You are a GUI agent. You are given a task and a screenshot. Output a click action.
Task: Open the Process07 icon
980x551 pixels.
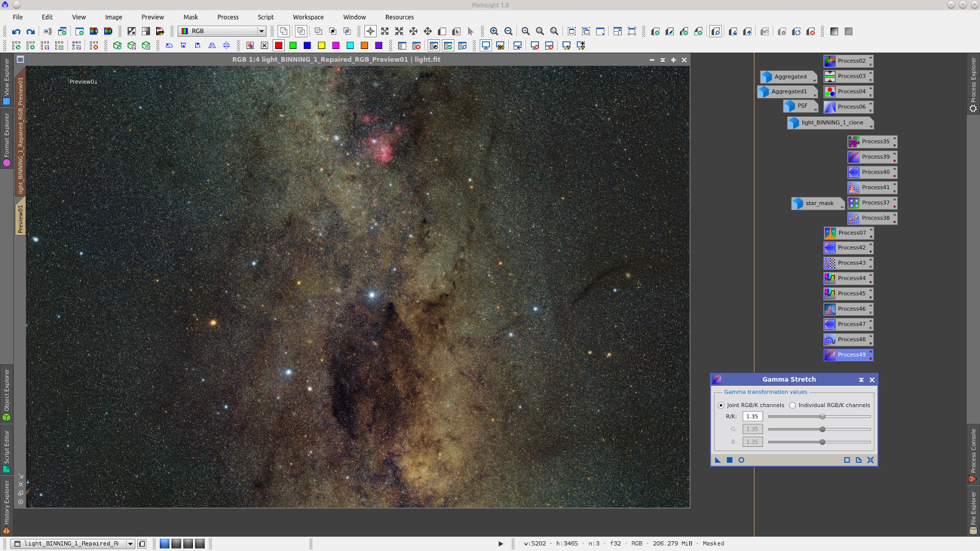pos(848,233)
